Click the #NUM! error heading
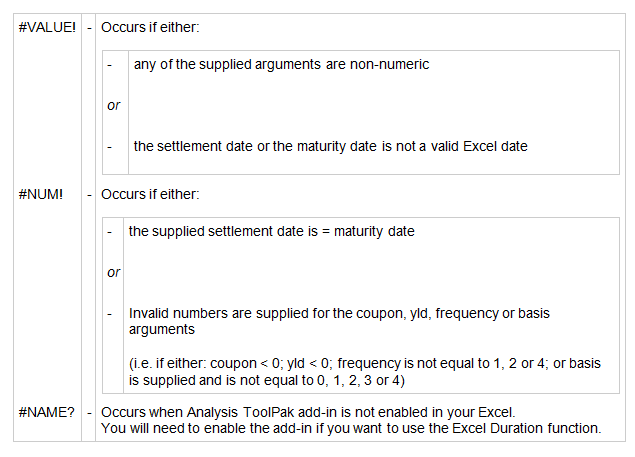This screenshot has height=457, width=635. 40,193
